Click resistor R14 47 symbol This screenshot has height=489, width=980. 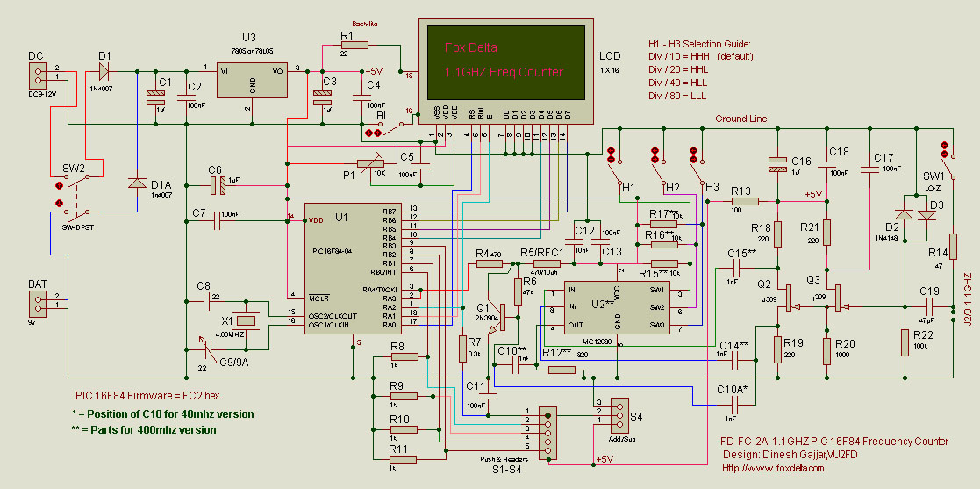(x=953, y=247)
